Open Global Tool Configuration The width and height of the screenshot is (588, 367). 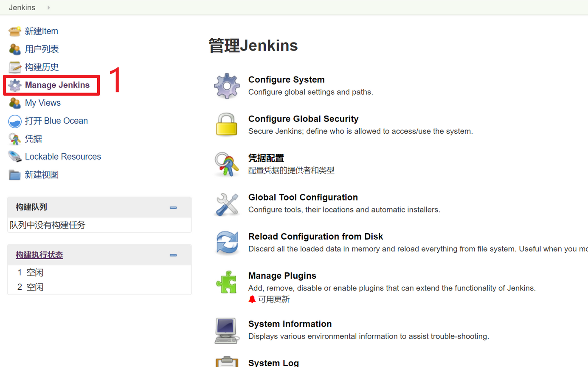pos(303,197)
